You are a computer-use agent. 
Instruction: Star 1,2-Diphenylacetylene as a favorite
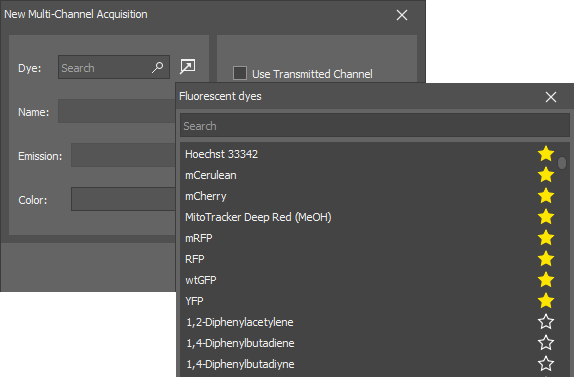(x=546, y=322)
